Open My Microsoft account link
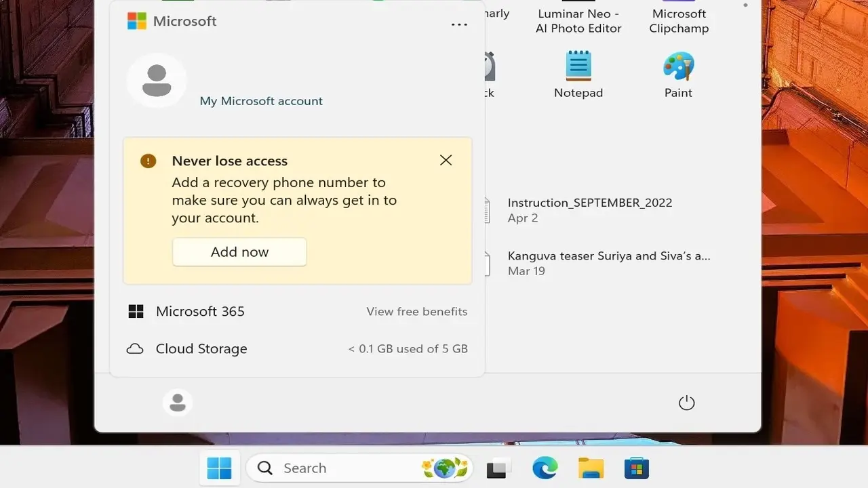 click(261, 101)
